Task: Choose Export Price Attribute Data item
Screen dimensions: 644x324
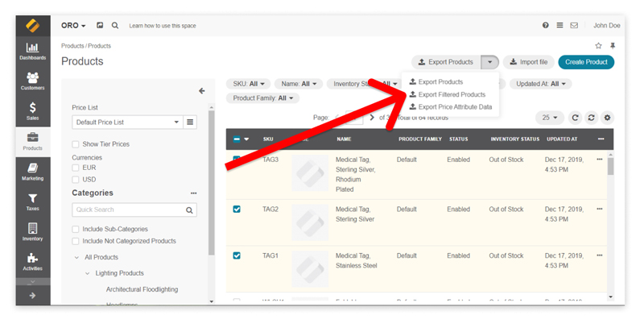Action: [451, 107]
